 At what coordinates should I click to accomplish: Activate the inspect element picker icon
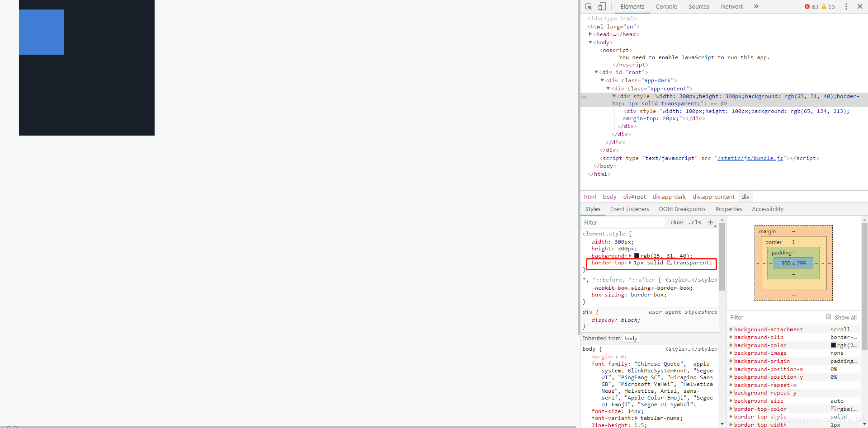click(589, 7)
